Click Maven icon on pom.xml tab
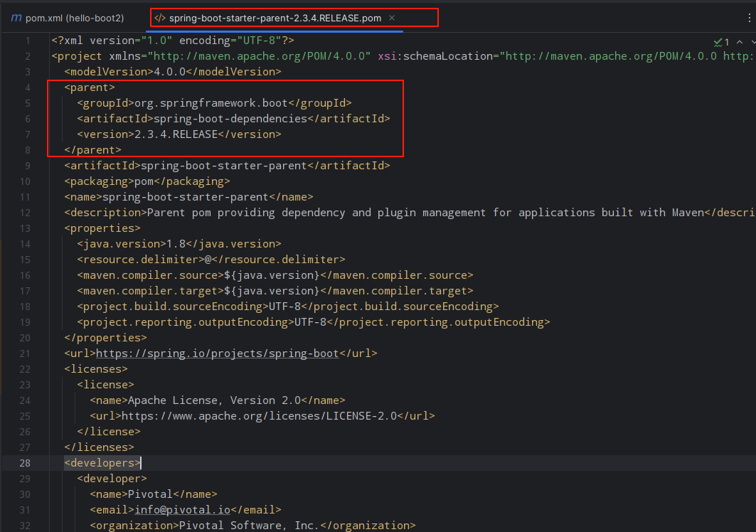The image size is (756, 532). [16, 18]
